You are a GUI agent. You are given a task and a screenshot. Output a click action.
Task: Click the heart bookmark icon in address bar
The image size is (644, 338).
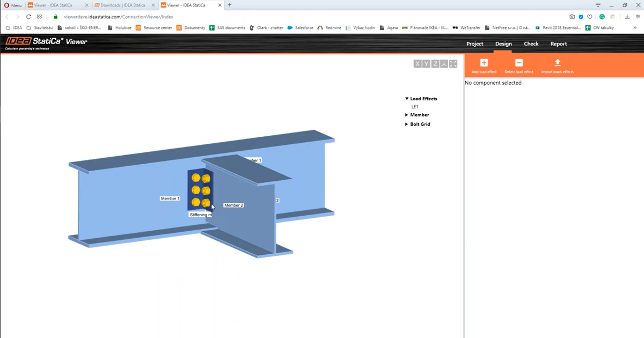pos(589,17)
